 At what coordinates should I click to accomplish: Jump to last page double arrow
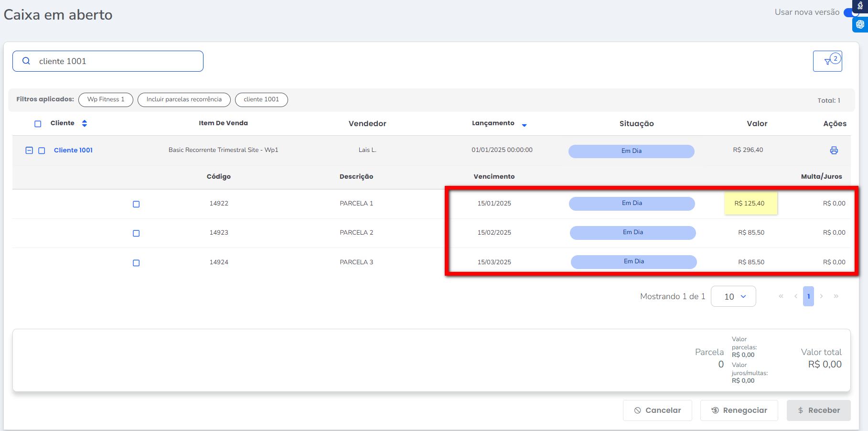tap(836, 296)
